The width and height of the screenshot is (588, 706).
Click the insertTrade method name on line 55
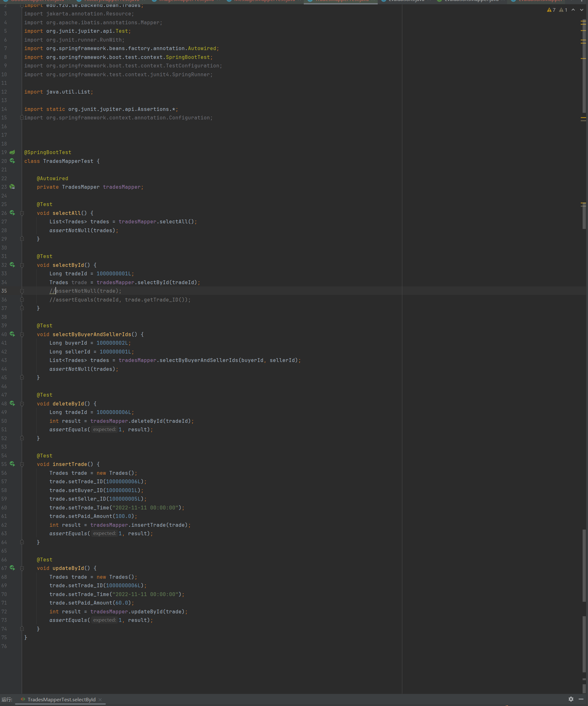click(x=70, y=464)
